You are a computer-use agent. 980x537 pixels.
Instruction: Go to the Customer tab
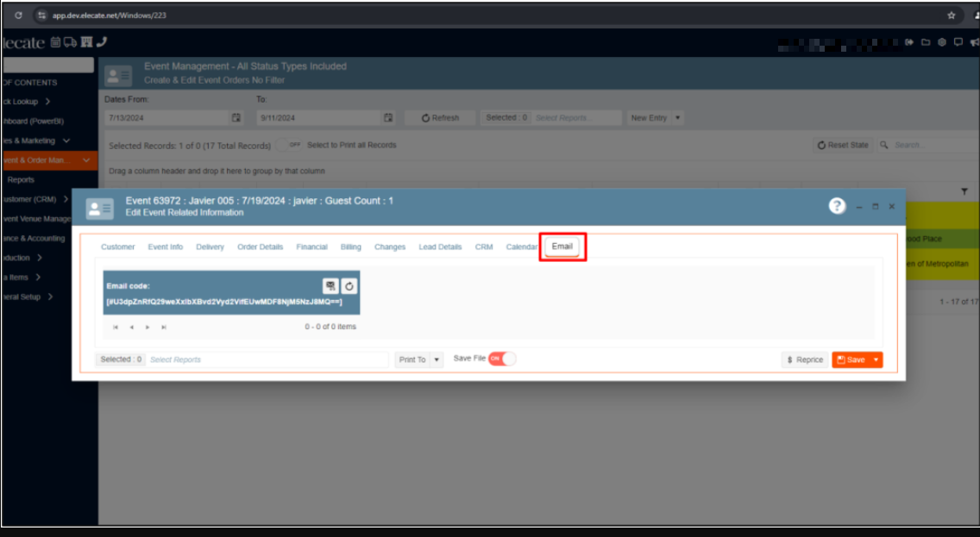117,247
